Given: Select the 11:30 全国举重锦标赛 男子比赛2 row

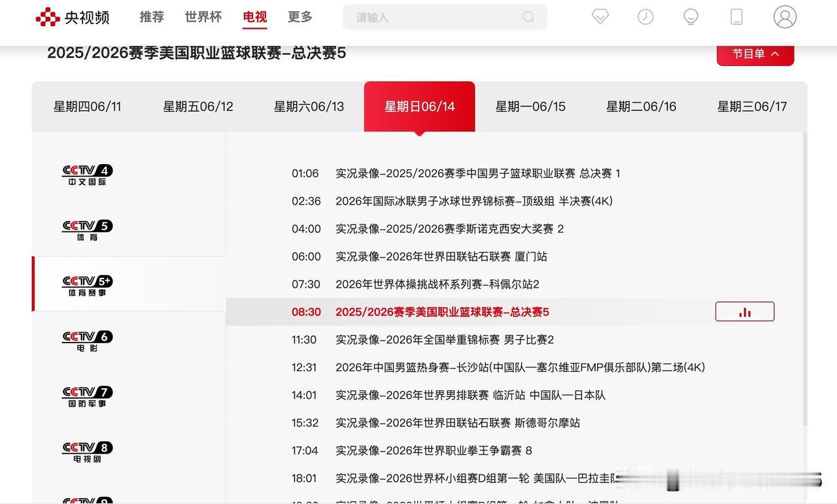Looking at the screenshot, I should click(x=516, y=340).
